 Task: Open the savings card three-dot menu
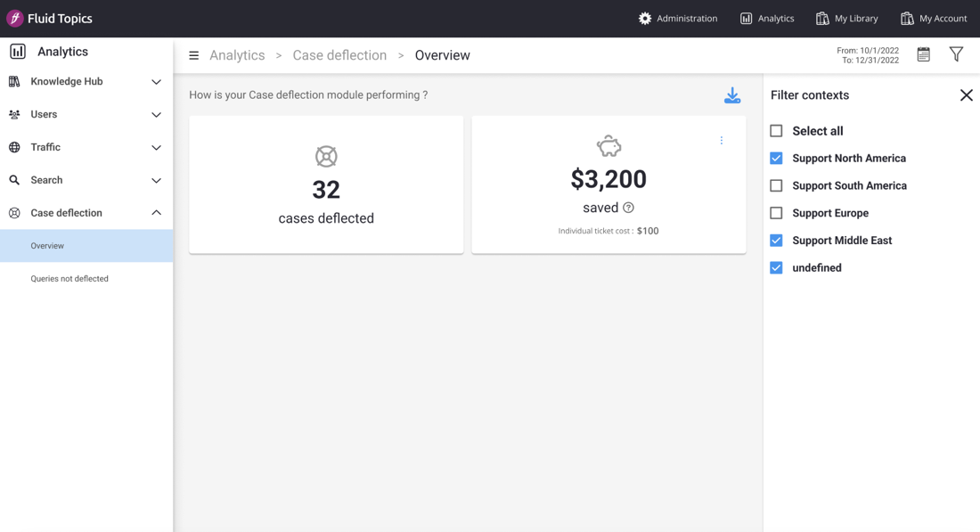click(722, 141)
